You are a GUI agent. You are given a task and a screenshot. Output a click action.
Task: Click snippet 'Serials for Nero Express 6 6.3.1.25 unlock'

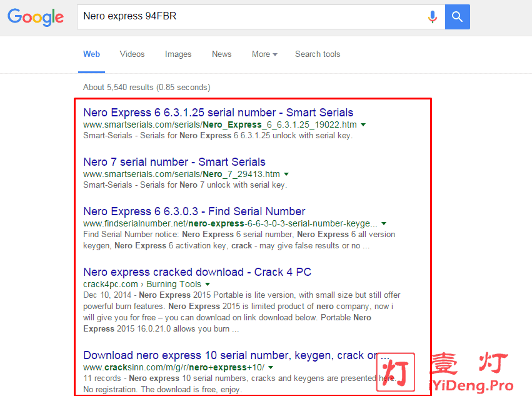click(x=218, y=136)
